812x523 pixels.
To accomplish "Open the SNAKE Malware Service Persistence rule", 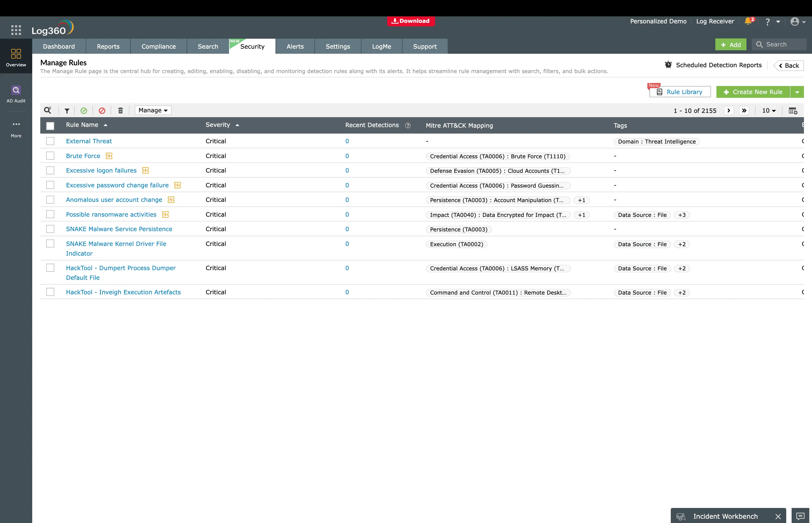I will [119, 229].
